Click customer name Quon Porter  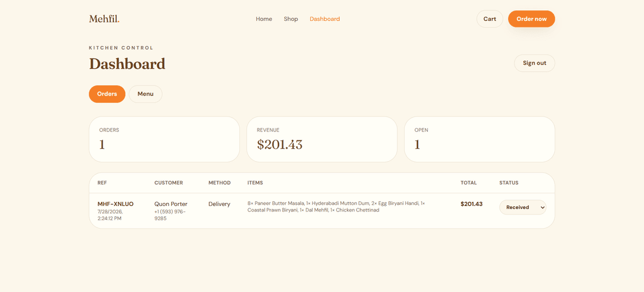coord(171,204)
